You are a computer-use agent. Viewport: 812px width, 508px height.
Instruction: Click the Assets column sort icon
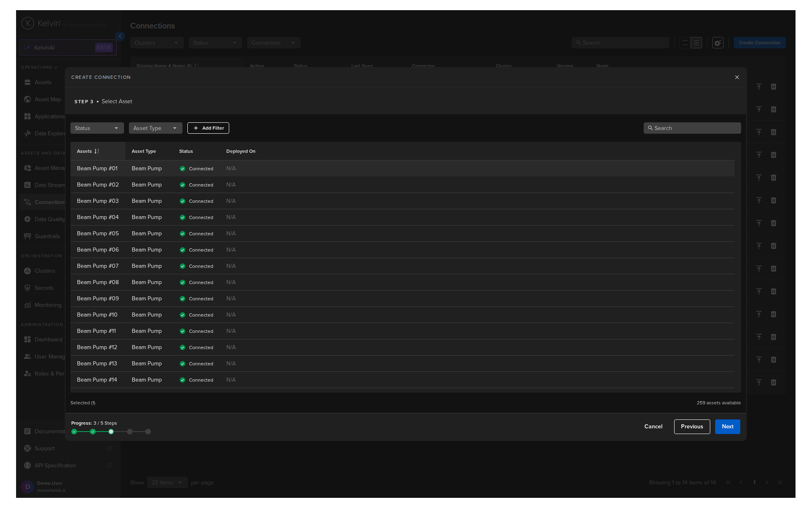[x=97, y=151]
